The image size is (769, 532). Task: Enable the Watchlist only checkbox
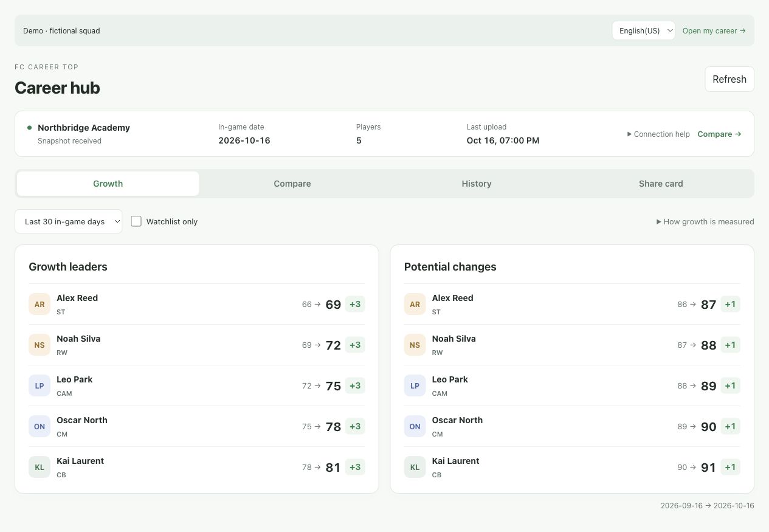click(136, 221)
